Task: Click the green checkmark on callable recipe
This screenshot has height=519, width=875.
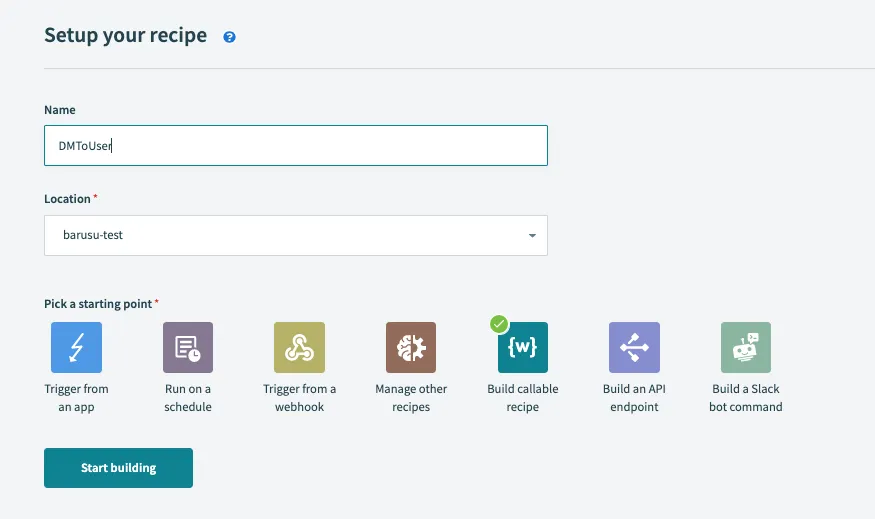Action: pyautogui.click(x=499, y=324)
